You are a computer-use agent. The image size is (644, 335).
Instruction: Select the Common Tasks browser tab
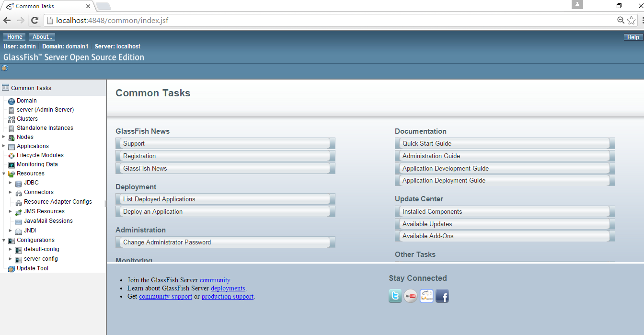pyautogui.click(x=47, y=6)
